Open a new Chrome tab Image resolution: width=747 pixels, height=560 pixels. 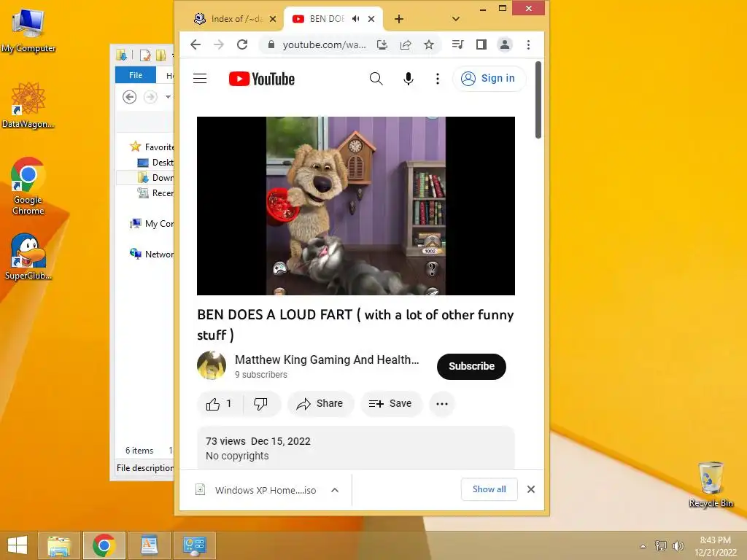(x=399, y=19)
